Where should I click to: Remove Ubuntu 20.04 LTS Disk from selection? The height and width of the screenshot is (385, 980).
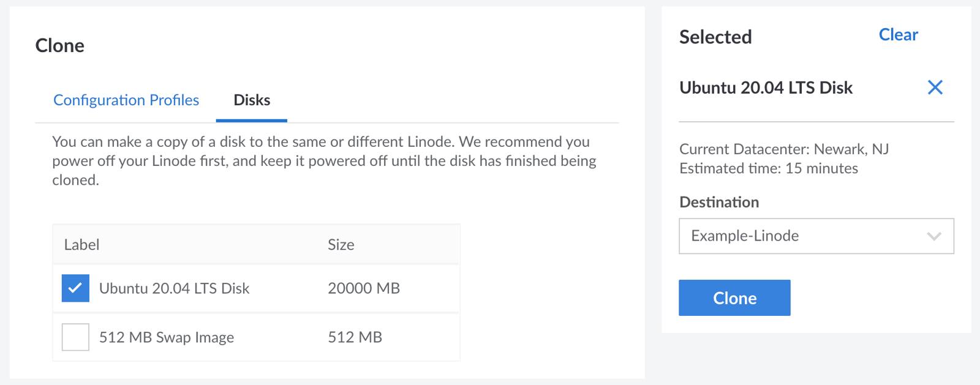(x=935, y=88)
